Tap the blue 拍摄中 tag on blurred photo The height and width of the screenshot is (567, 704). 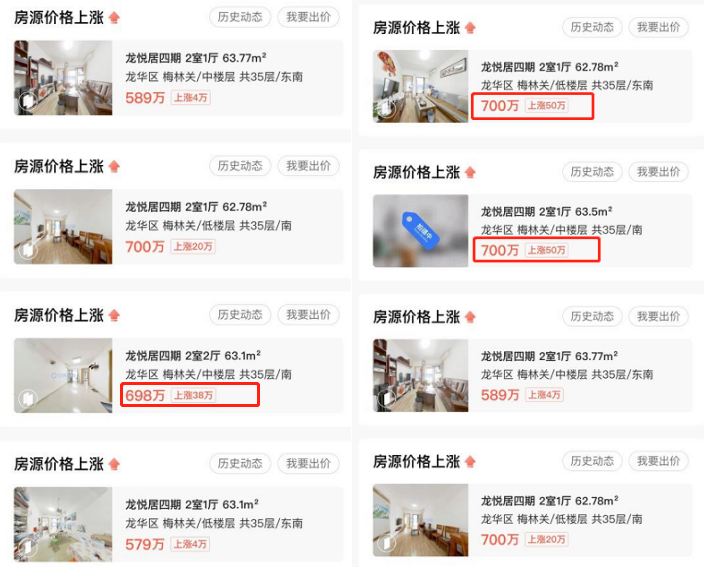(x=420, y=231)
